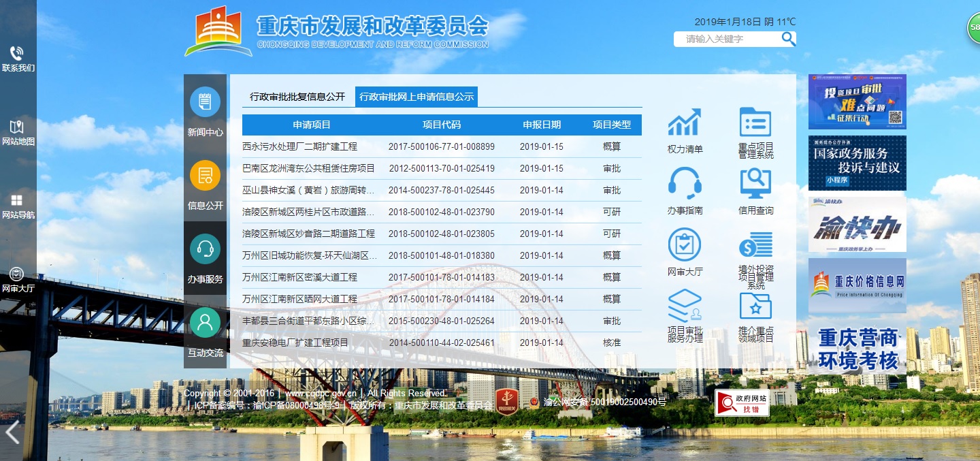The width and height of the screenshot is (980, 461).
Task: Open 网审大厅 clipboard check icon
Action: point(685,245)
